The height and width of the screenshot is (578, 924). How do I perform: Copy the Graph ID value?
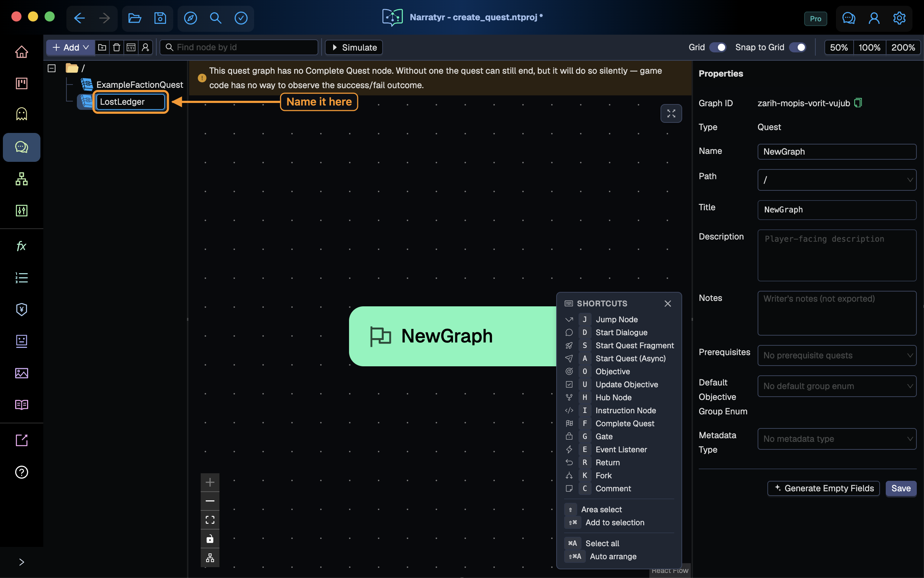(858, 103)
